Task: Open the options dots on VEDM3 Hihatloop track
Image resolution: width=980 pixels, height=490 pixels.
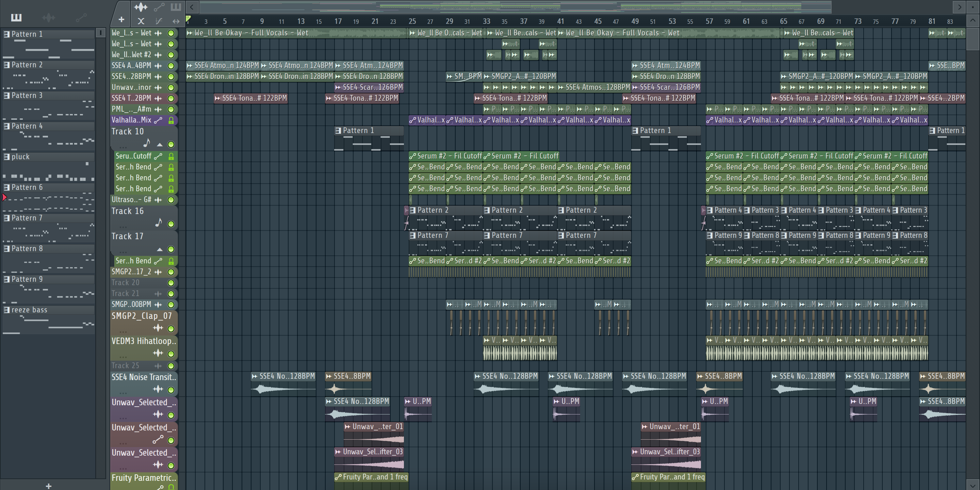Action: [x=123, y=357]
